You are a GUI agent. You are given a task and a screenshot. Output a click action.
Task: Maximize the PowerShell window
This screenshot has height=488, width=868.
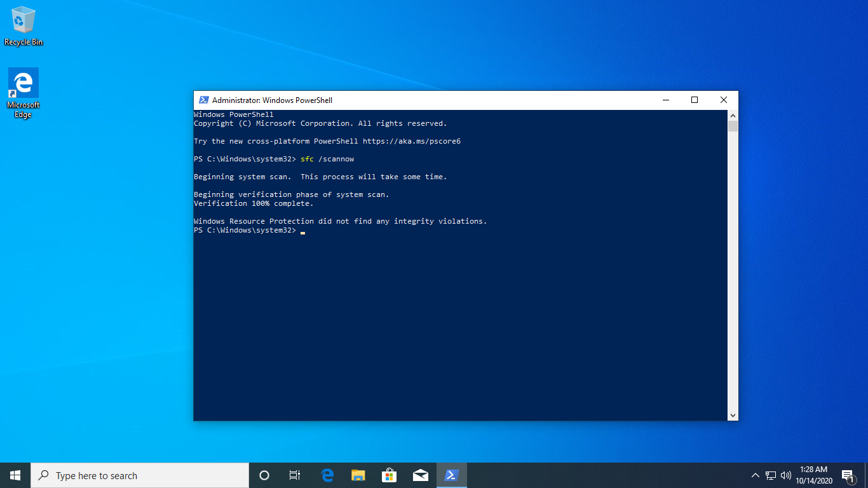tap(695, 100)
